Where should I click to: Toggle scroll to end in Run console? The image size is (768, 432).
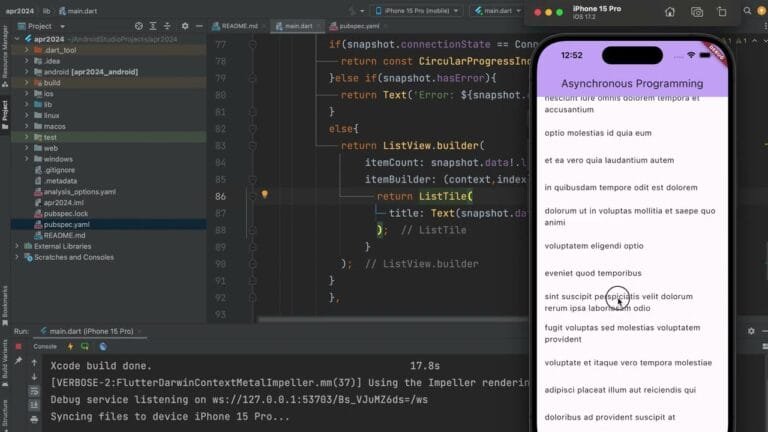click(34, 405)
